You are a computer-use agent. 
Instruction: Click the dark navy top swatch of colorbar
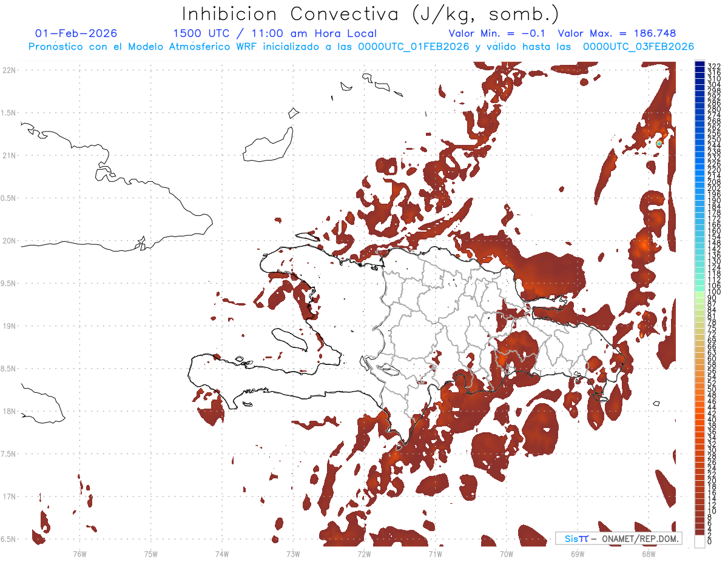[699, 64]
